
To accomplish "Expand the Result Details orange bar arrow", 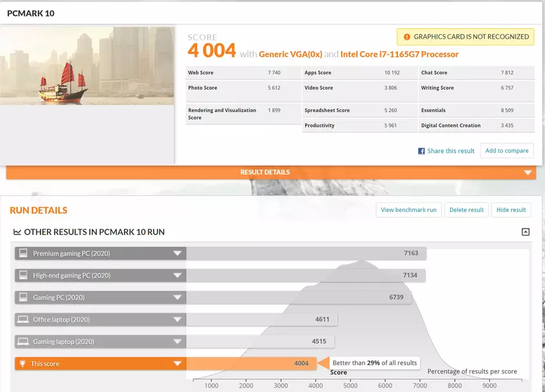I will pos(527,172).
